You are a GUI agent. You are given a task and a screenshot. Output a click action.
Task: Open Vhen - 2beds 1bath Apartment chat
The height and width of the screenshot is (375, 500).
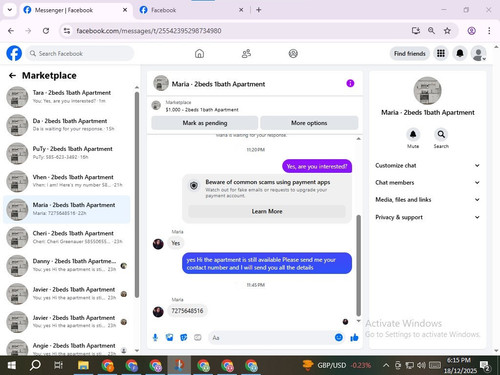[67, 181]
